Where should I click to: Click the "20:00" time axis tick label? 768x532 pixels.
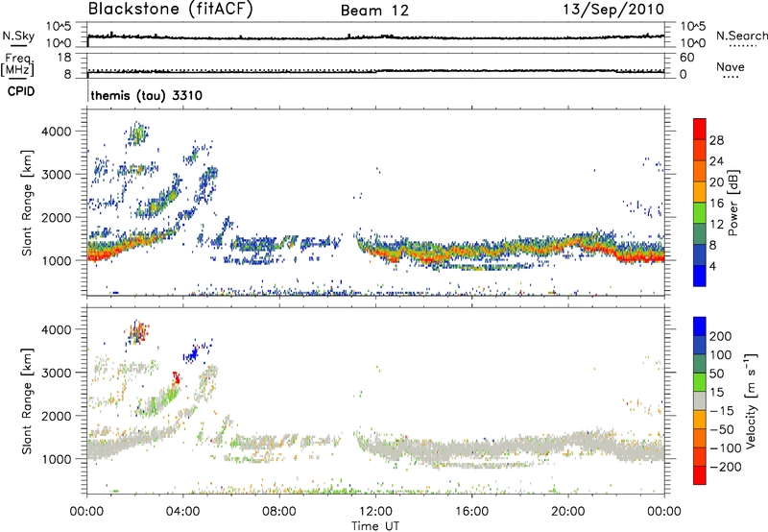click(x=568, y=512)
